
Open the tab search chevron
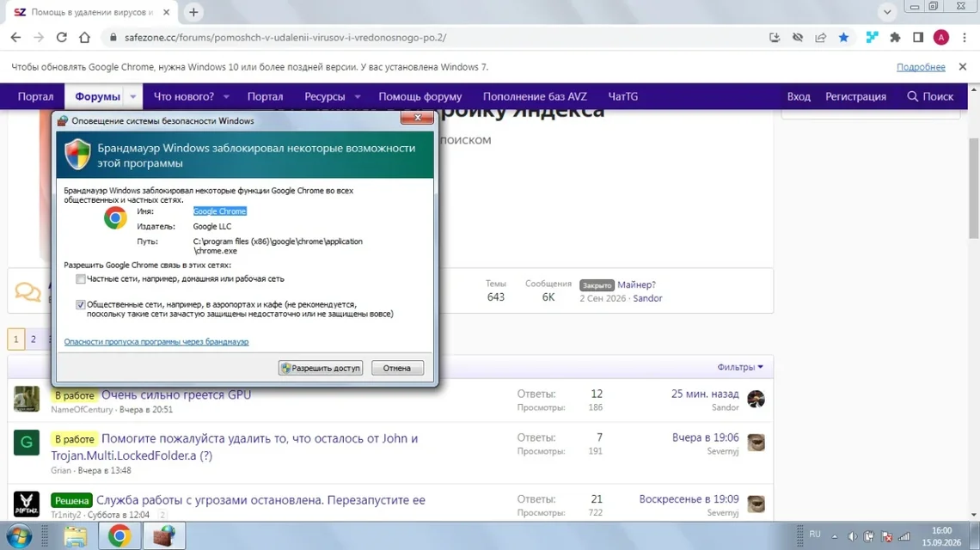(x=887, y=12)
